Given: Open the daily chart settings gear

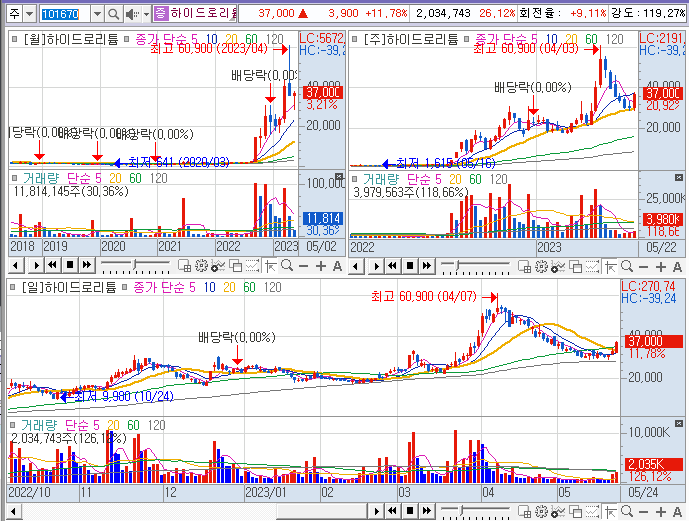Looking at the screenshot, I should (x=541, y=512).
